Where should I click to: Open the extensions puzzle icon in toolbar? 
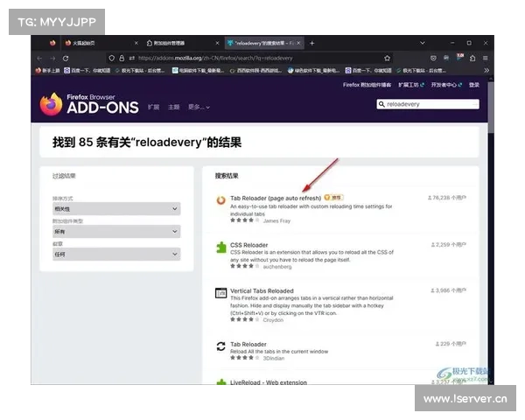click(x=472, y=59)
